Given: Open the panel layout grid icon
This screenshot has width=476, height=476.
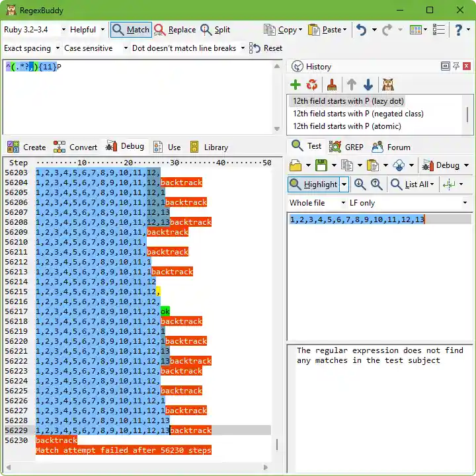Looking at the screenshot, I should coord(416,30).
